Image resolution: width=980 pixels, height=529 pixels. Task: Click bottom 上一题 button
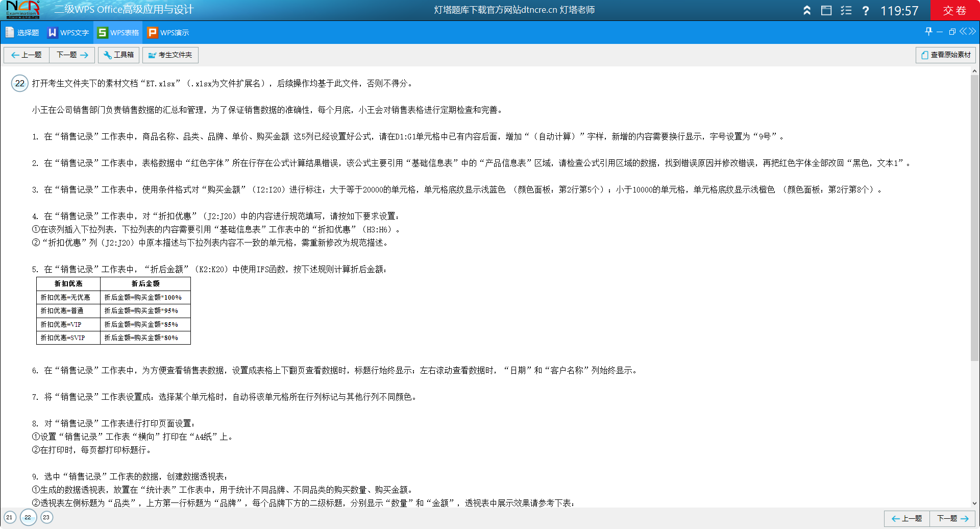[907, 518]
